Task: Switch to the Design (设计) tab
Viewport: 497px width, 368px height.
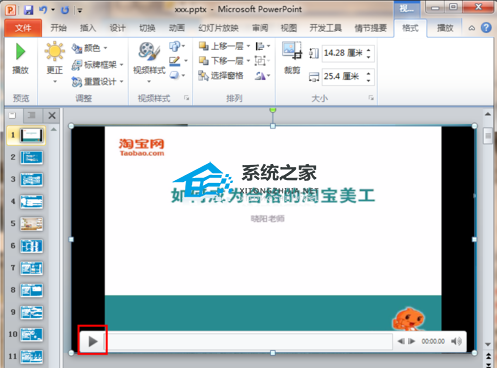Action: [117, 28]
